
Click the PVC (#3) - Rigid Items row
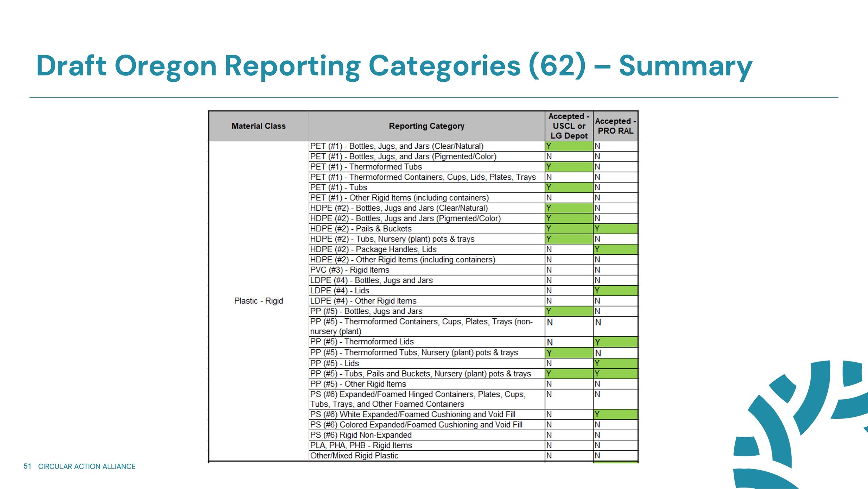point(350,270)
